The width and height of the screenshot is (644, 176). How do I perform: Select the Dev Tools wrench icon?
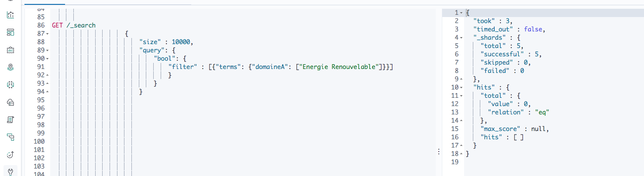click(x=11, y=172)
